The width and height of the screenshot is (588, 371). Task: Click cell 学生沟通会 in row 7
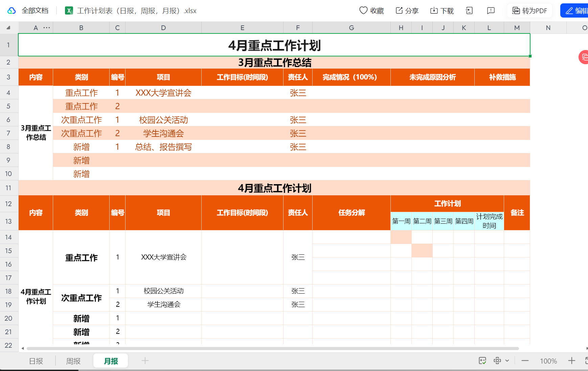pyautogui.click(x=163, y=133)
